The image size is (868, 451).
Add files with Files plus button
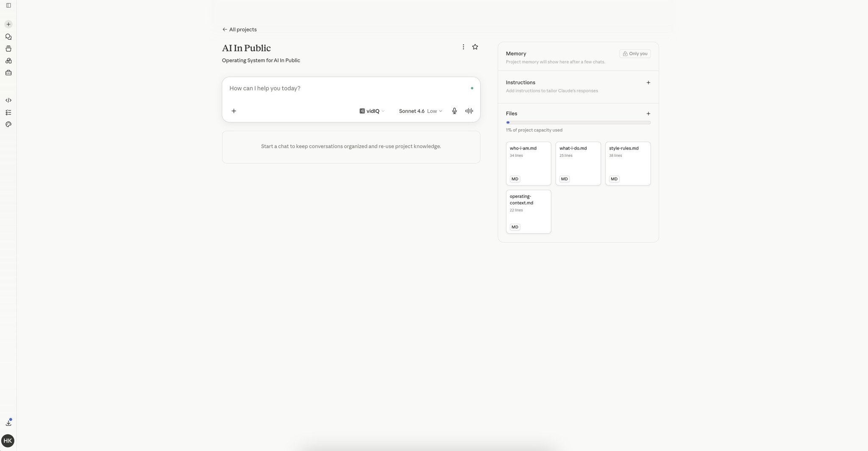click(x=648, y=114)
